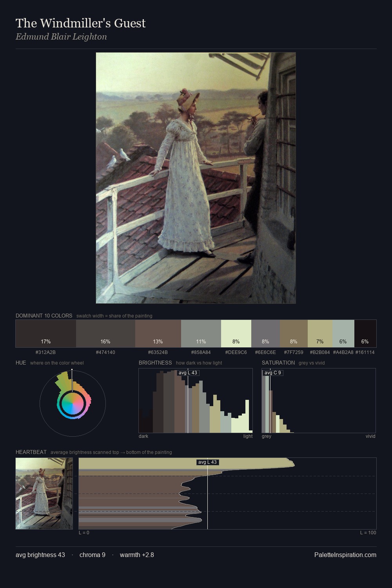Click the hex code text #6E6C6E
The height and width of the screenshot is (588, 392).
pos(265,352)
